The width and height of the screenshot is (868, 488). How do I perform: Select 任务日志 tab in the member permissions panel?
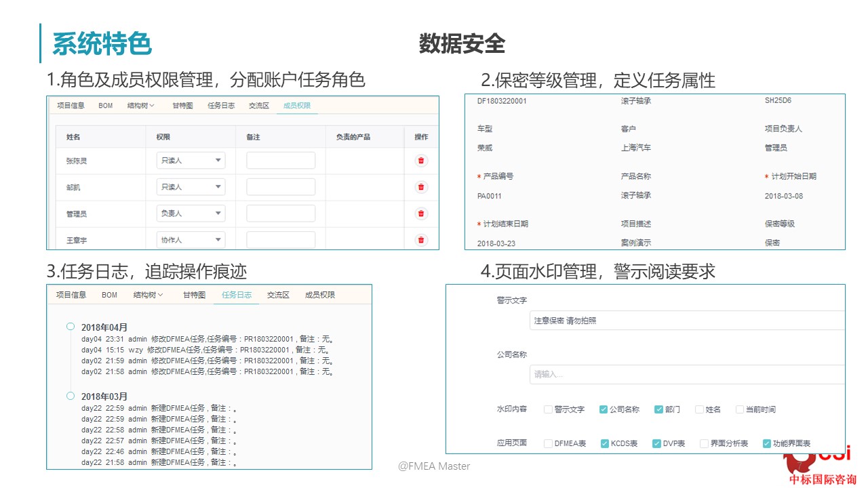221,106
